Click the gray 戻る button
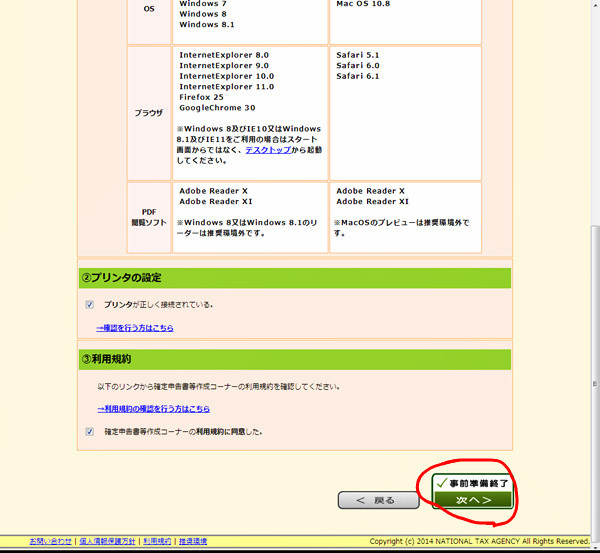 click(x=378, y=500)
